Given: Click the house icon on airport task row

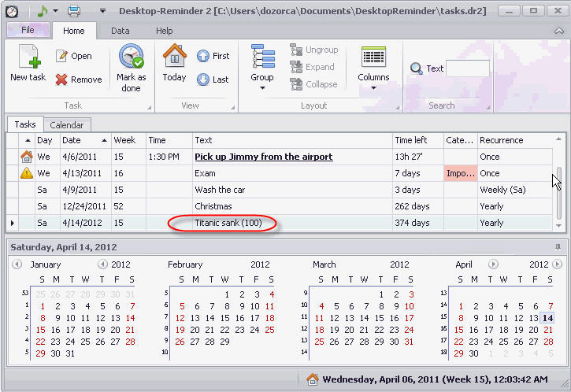Looking at the screenshot, I should pyautogui.click(x=27, y=157).
